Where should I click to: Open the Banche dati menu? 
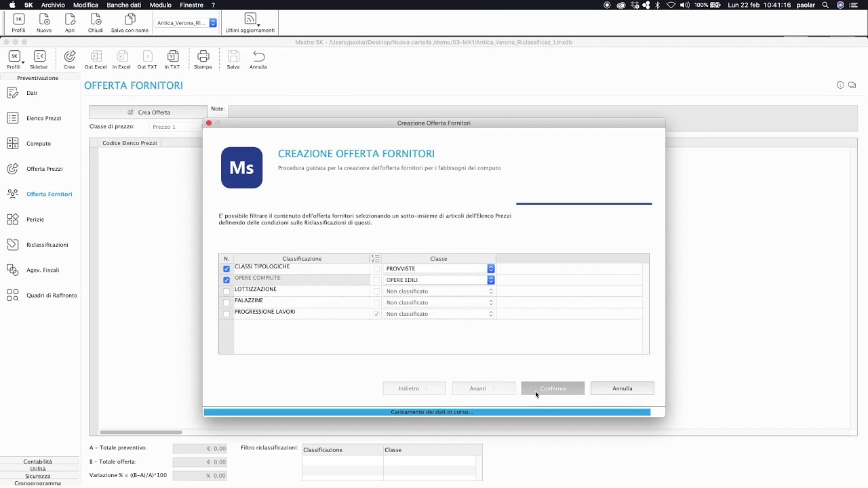(x=123, y=5)
